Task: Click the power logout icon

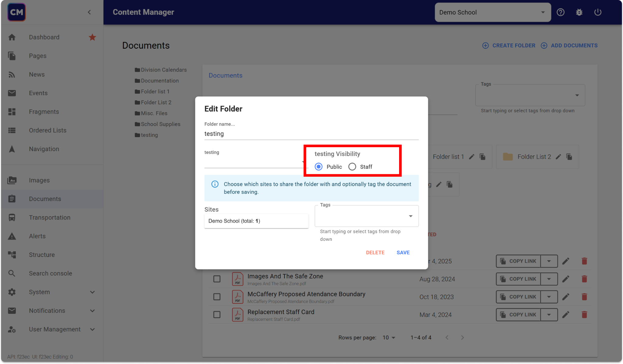Action: 597,12
